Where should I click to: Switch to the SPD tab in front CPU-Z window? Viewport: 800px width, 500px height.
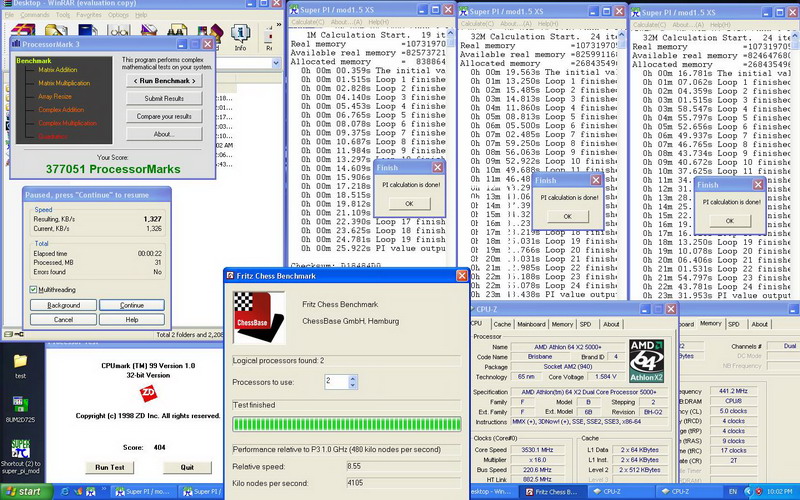(x=585, y=324)
